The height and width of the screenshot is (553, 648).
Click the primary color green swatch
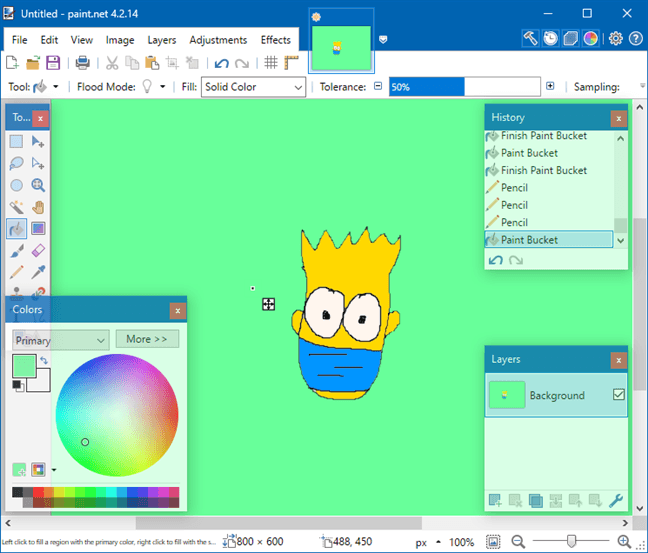(24, 366)
